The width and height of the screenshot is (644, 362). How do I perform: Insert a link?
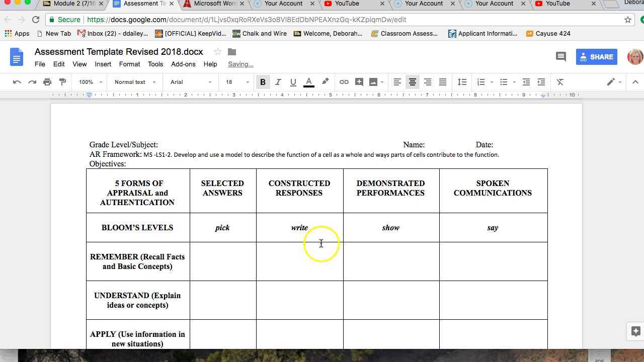click(x=344, y=82)
